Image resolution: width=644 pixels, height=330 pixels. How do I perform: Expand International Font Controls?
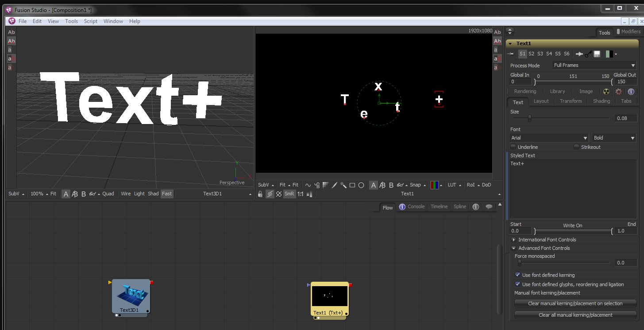tap(513, 240)
